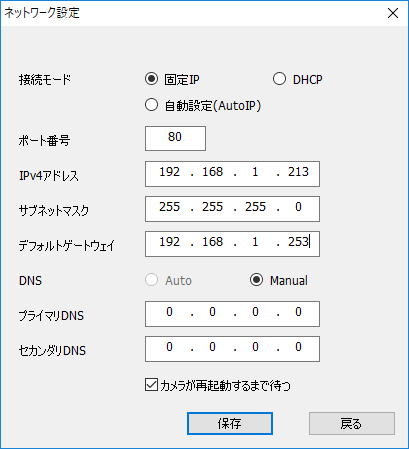This screenshot has height=449, width=409.
Task: Click the 戻る button
Action: pyautogui.click(x=352, y=423)
